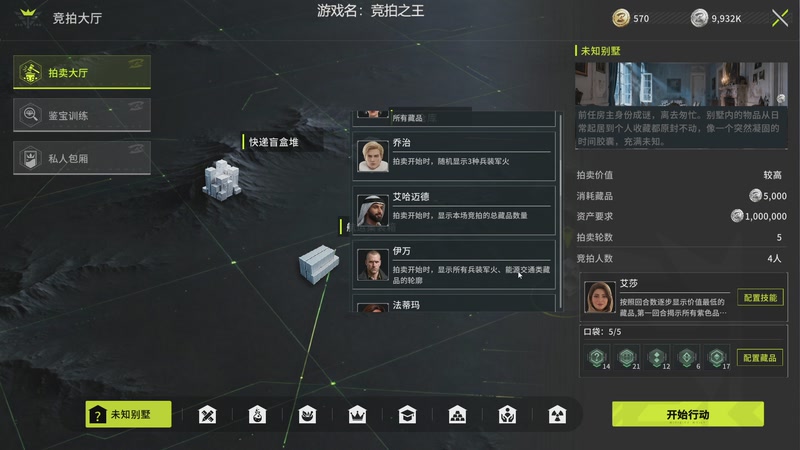The height and width of the screenshot is (450, 800).
Task: Click the 未知别墅 preview image
Action: click(681, 84)
